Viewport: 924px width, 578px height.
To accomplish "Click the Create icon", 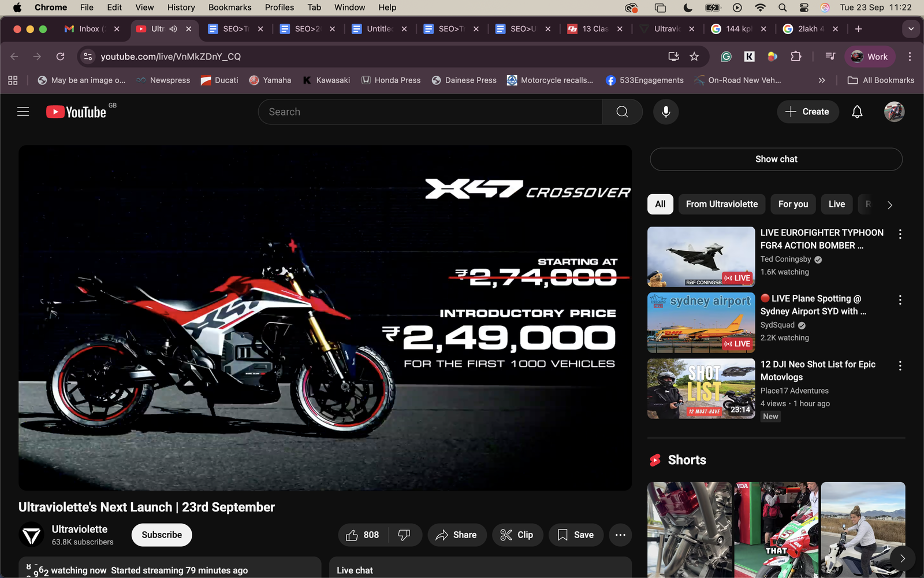I will pos(807,112).
